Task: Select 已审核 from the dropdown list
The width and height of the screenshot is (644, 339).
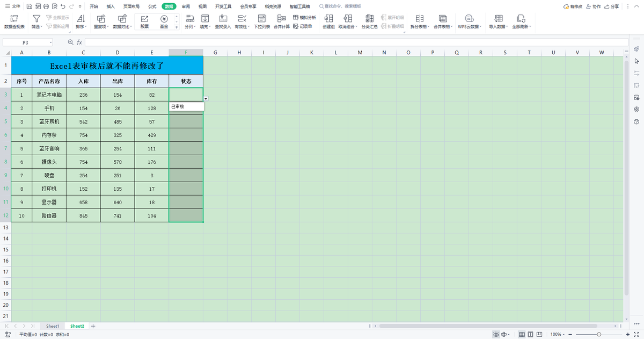Action: click(187, 106)
